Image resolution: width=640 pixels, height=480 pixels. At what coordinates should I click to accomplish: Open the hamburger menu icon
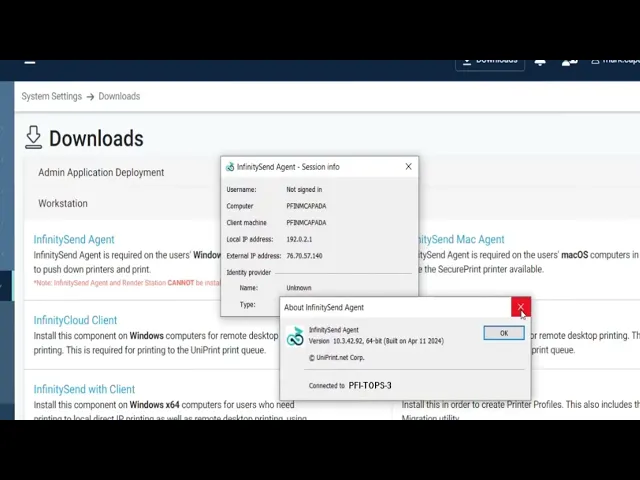pyautogui.click(x=30, y=62)
